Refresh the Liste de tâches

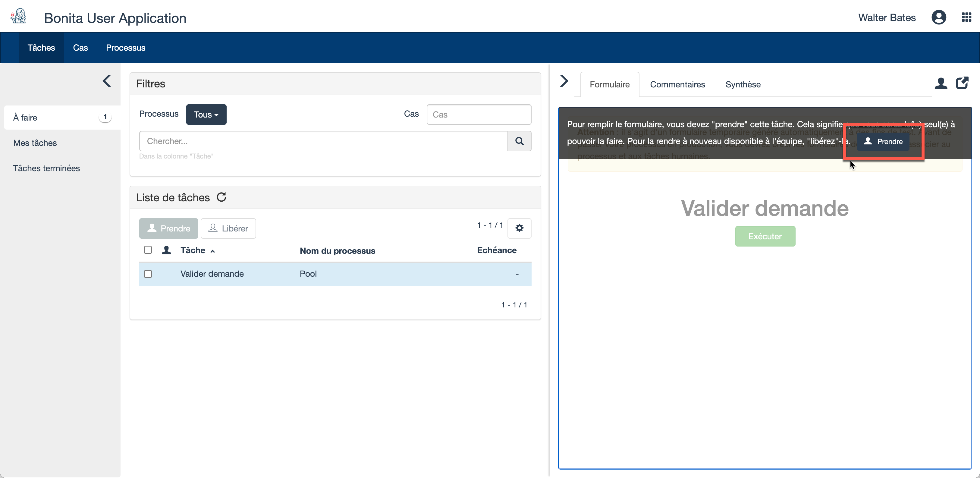221,197
